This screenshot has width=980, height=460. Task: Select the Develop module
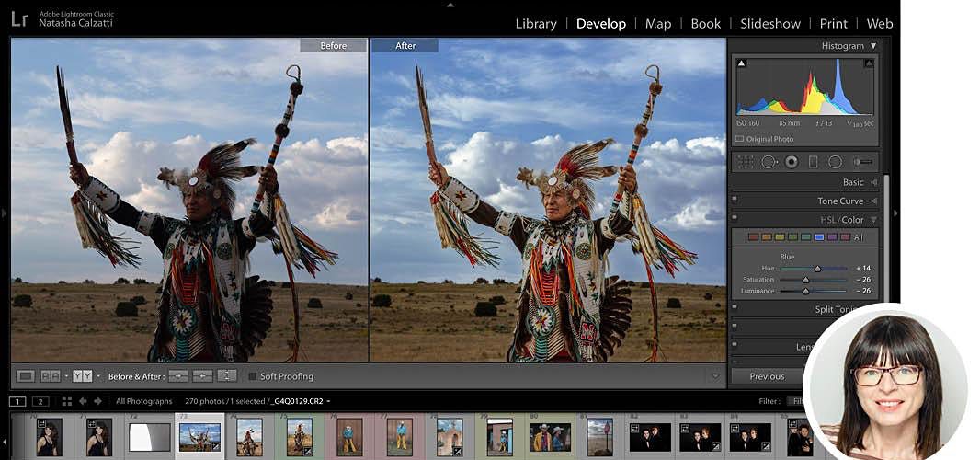600,24
